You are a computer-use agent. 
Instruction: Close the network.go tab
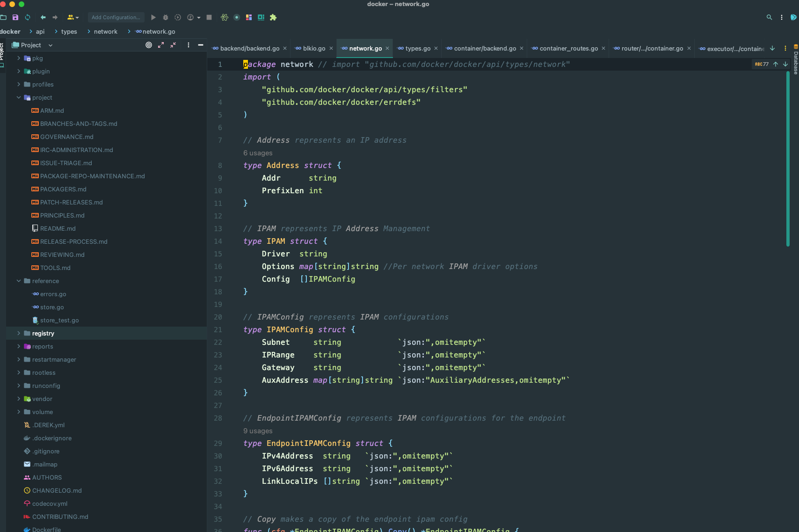click(x=387, y=48)
